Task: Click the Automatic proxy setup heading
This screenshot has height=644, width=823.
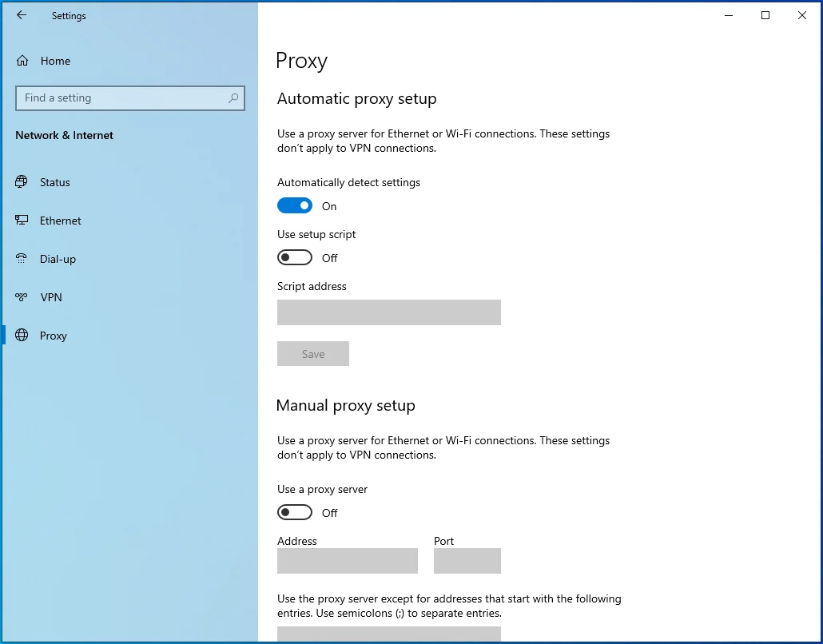Action: [x=357, y=98]
